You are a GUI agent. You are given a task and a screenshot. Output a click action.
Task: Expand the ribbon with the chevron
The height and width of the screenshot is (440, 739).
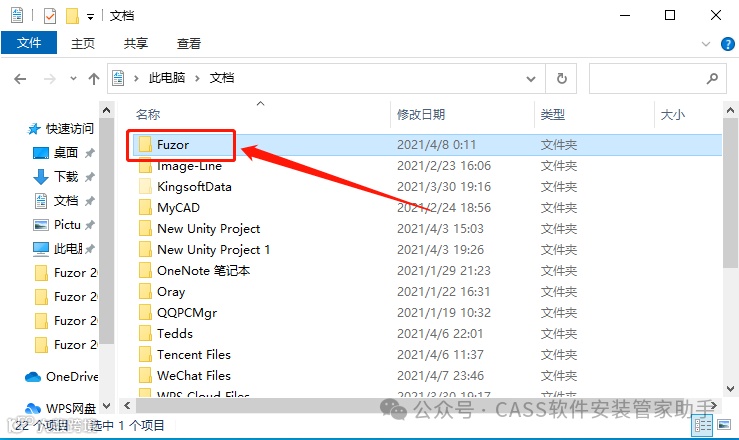click(x=706, y=44)
